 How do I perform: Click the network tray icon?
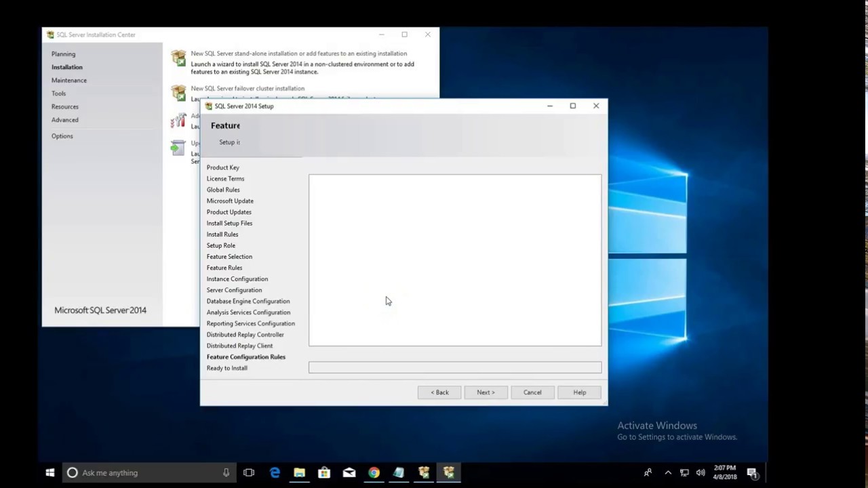(684, 472)
